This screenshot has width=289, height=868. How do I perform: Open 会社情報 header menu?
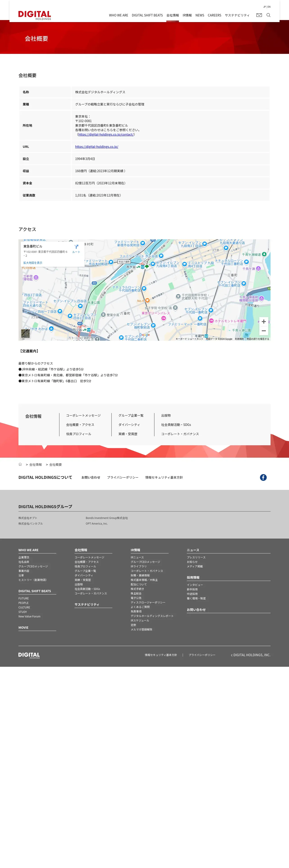(173, 15)
